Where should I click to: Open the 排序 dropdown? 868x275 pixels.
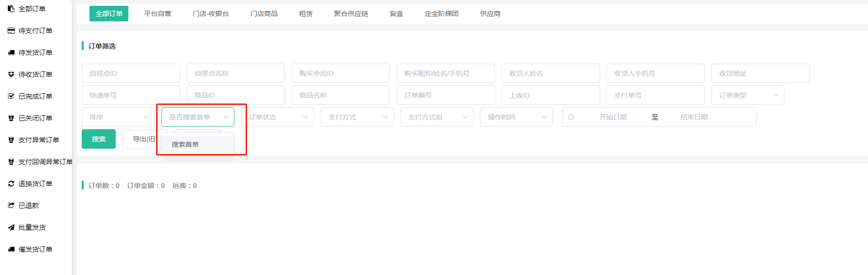pos(118,117)
